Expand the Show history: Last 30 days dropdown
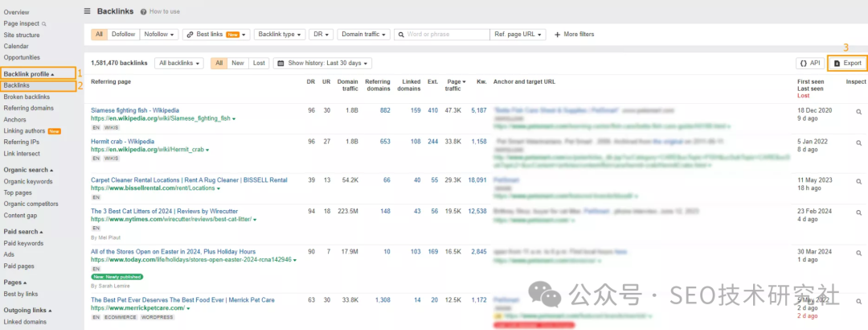The width and height of the screenshot is (868, 330). pyautogui.click(x=324, y=63)
